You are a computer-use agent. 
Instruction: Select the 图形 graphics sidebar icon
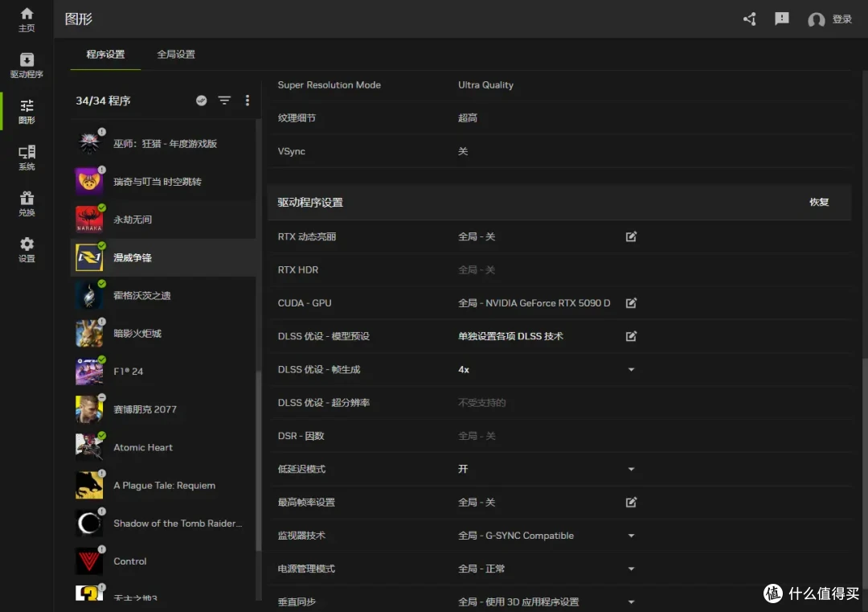click(x=27, y=111)
